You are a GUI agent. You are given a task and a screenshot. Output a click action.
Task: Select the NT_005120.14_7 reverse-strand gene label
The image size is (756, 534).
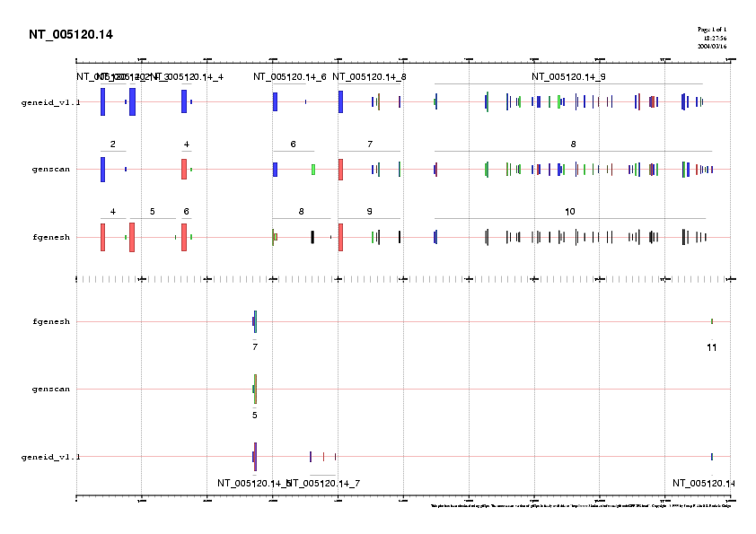pyautogui.click(x=325, y=483)
